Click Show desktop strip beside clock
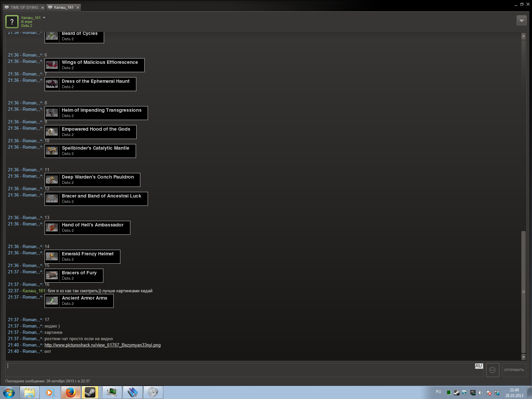The image size is (532, 399). pos(529,393)
